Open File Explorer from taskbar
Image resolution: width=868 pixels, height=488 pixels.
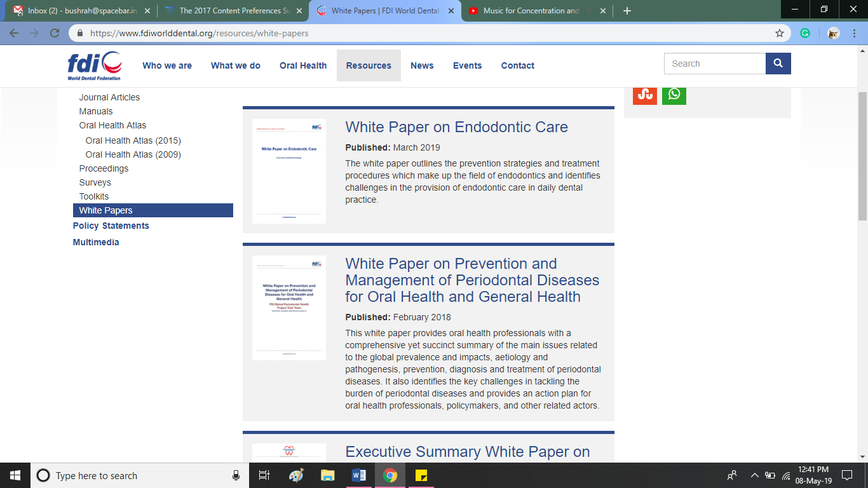pyautogui.click(x=327, y=475)
